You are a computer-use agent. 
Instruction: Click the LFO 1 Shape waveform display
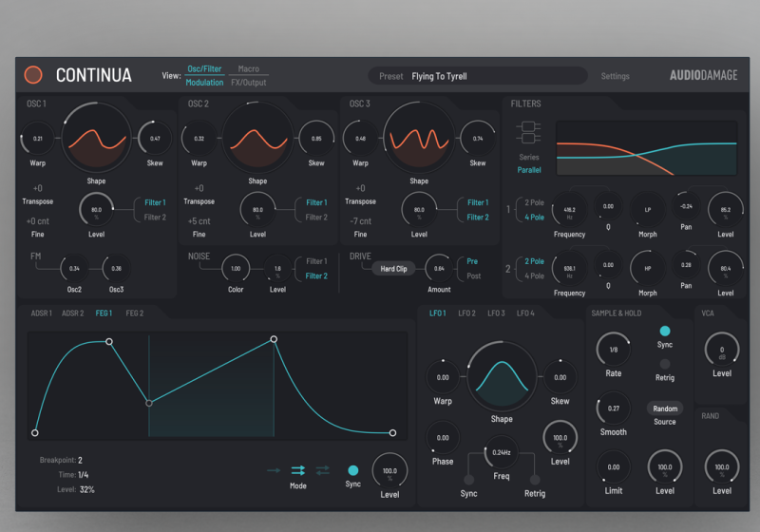(x=502, y=376)
